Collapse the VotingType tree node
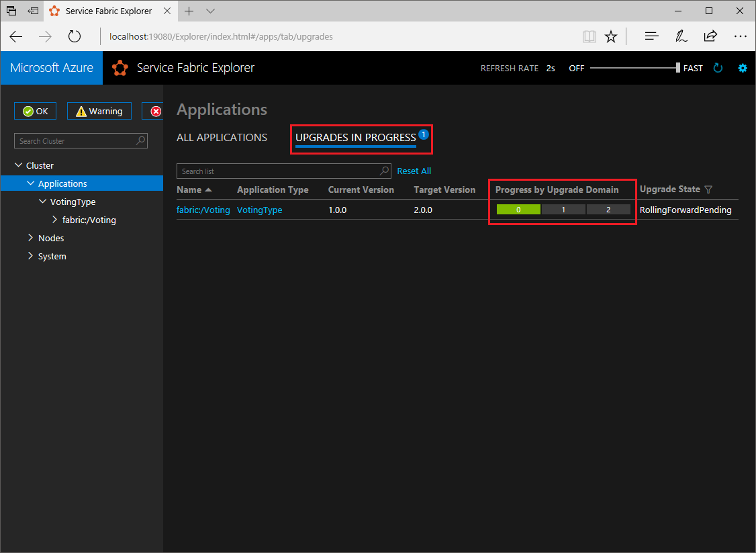The image size is (756, 553). (x=42, y=201)
